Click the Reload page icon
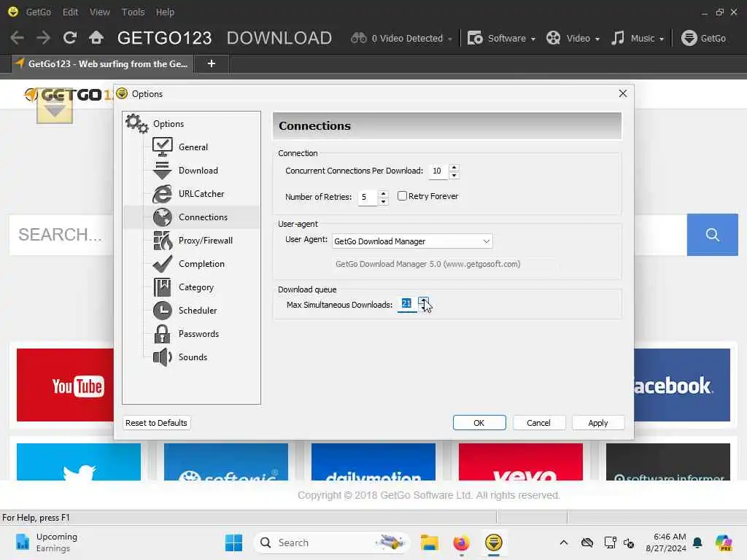 point(70,38)
